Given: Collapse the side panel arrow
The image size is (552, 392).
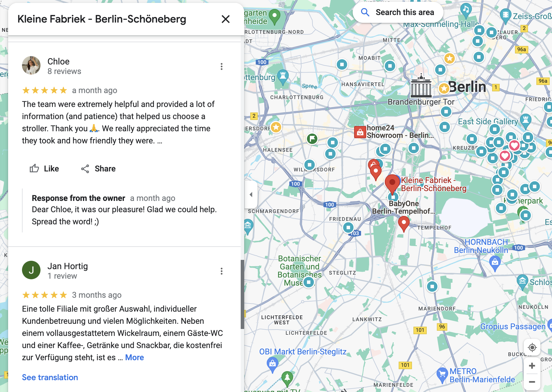Looking at the screenshot, I should point(251,195).
